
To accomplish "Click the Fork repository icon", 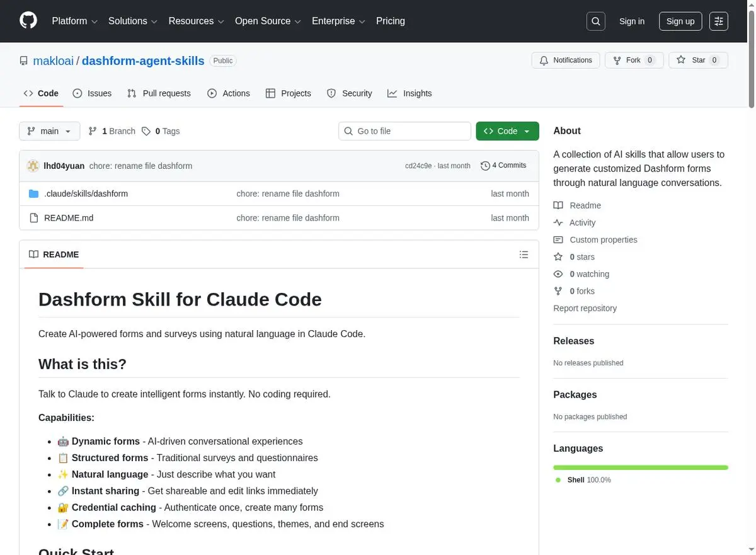I will [x=617, y=60].
